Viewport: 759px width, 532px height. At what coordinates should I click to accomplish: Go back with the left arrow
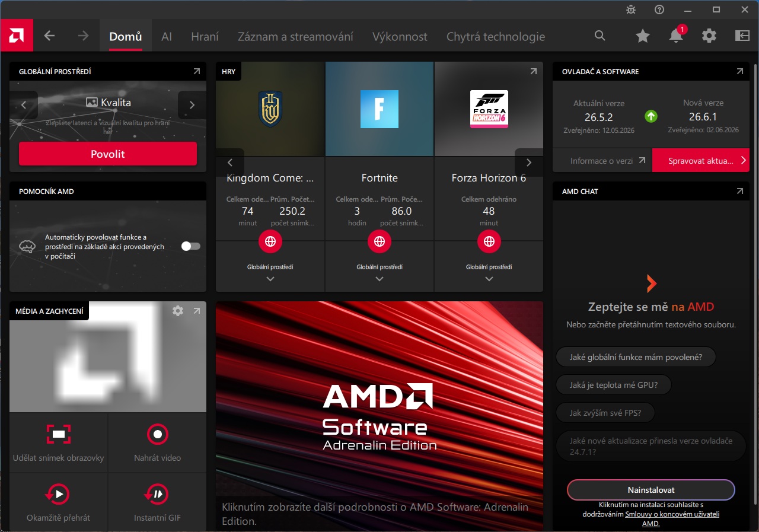[x=49, y=36]
